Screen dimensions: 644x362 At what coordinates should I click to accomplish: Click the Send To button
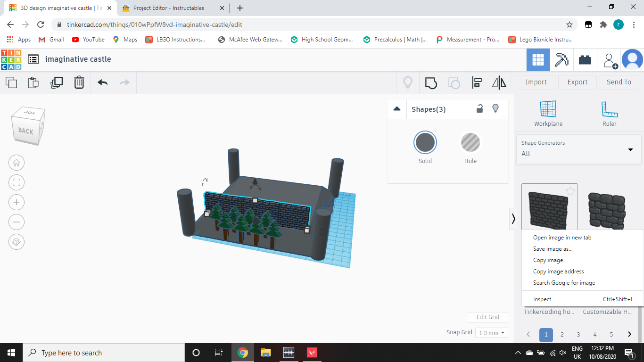(x=619, y=82)
